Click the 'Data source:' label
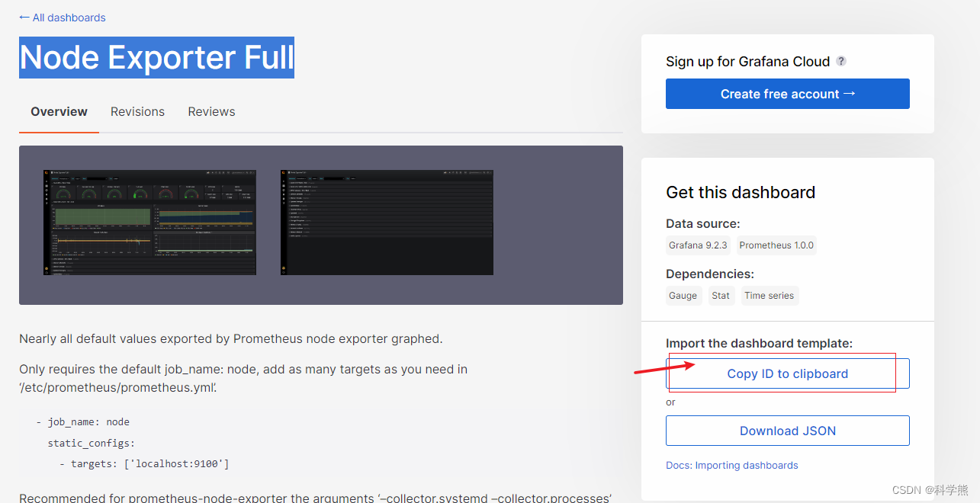 703,223
